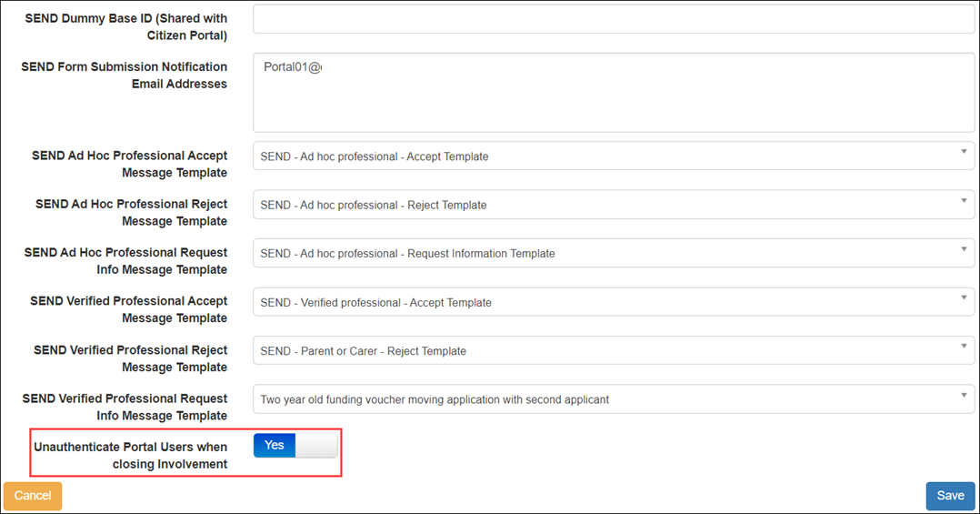Click the arrow icon on Ad Hoc Reject dropdown

coord(964,201)
